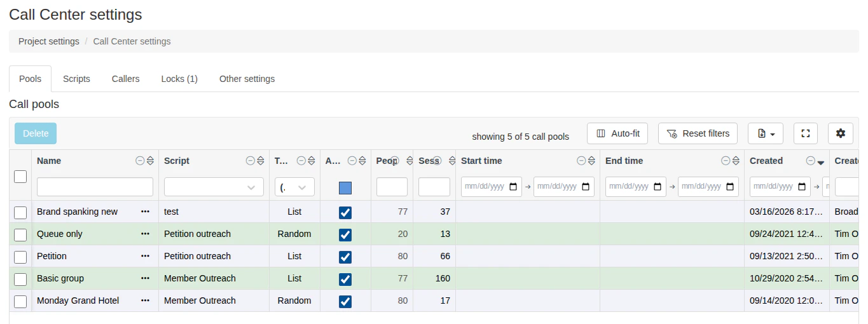Open the Callers tab

pos(125,79)
